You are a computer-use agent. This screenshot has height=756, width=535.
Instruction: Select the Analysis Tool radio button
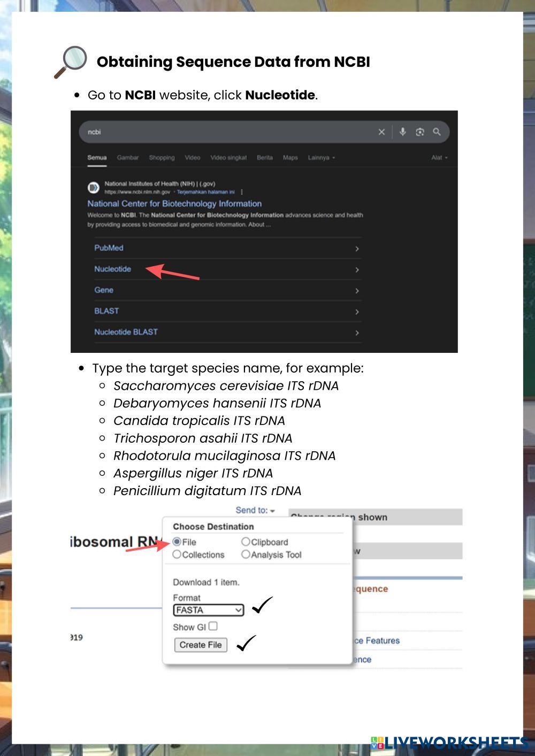pyautogui.click(x=246, y=554)
